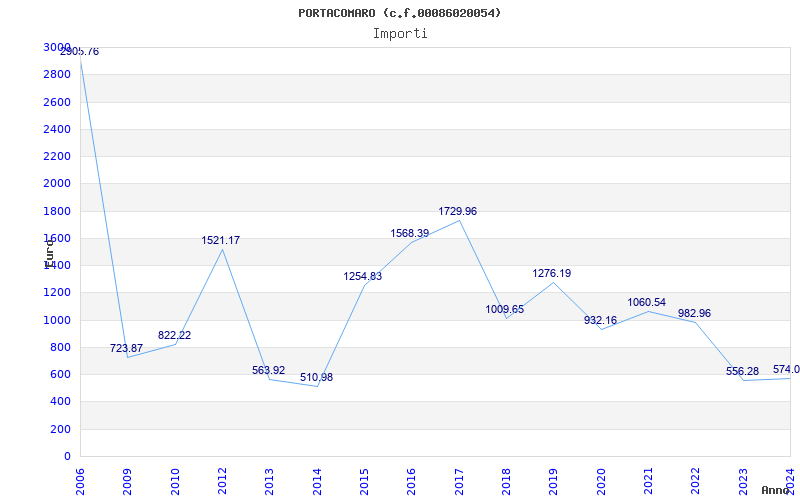Click the y-axis value 2800
The width and height of the screenshot is (800, 500).
57,74
